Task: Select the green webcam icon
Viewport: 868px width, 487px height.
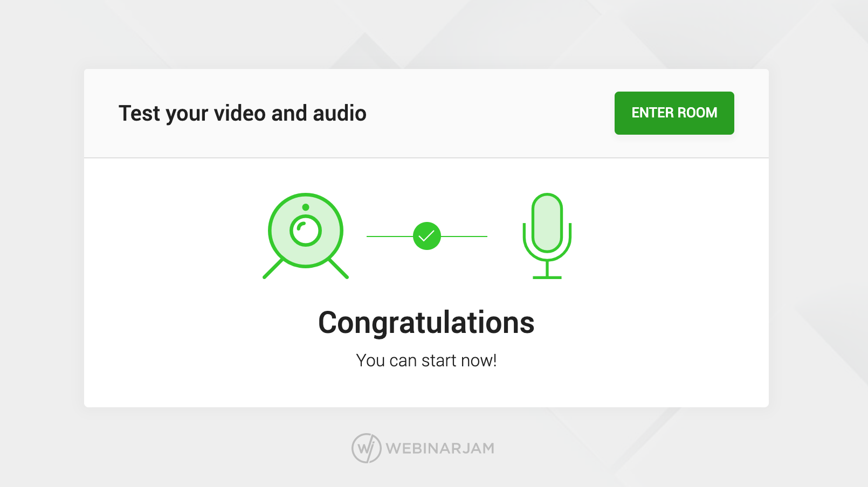Action: pyautogui.click(x=306, y=235)
